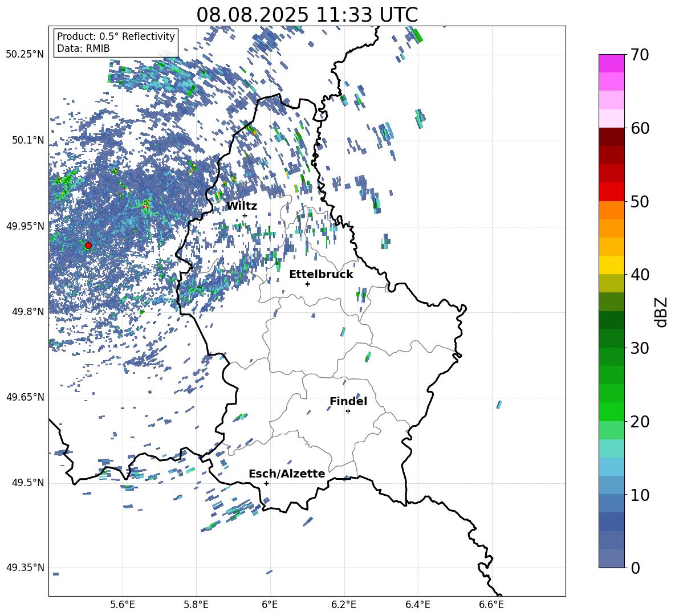Click the magenta top swatch of colorbar

click(611, 63)
